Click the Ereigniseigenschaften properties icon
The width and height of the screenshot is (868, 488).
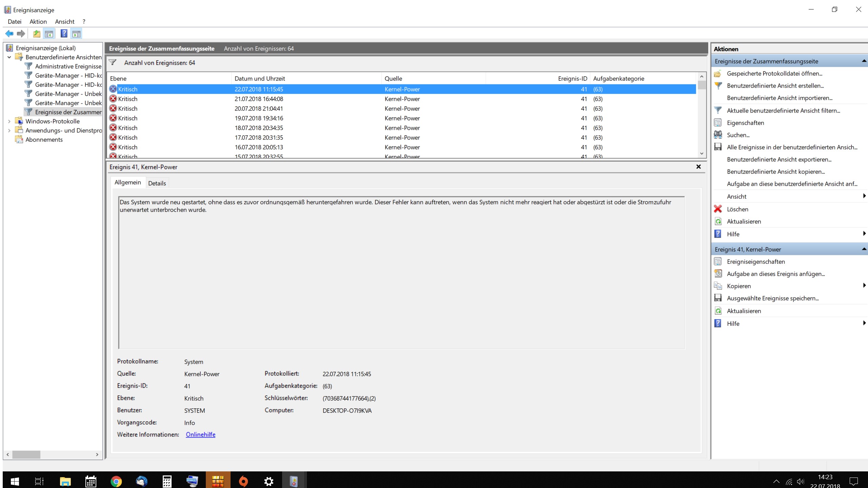(x=718, y=262)
